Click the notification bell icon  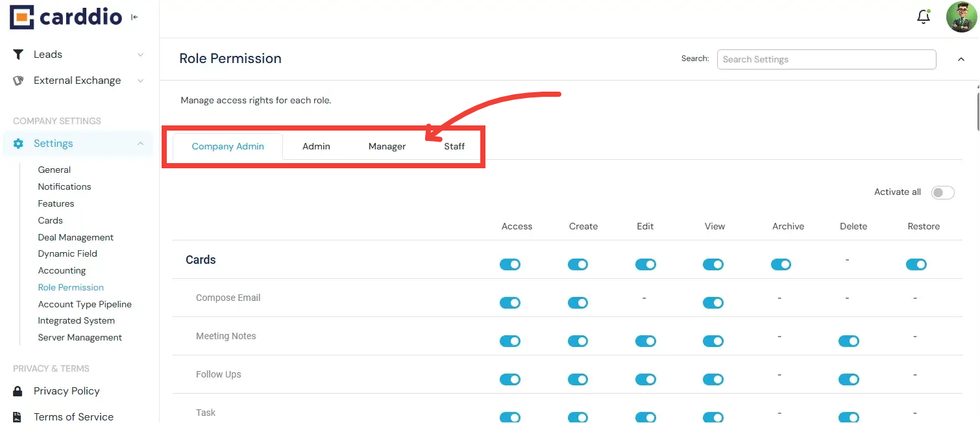click(x=923, y=18)
